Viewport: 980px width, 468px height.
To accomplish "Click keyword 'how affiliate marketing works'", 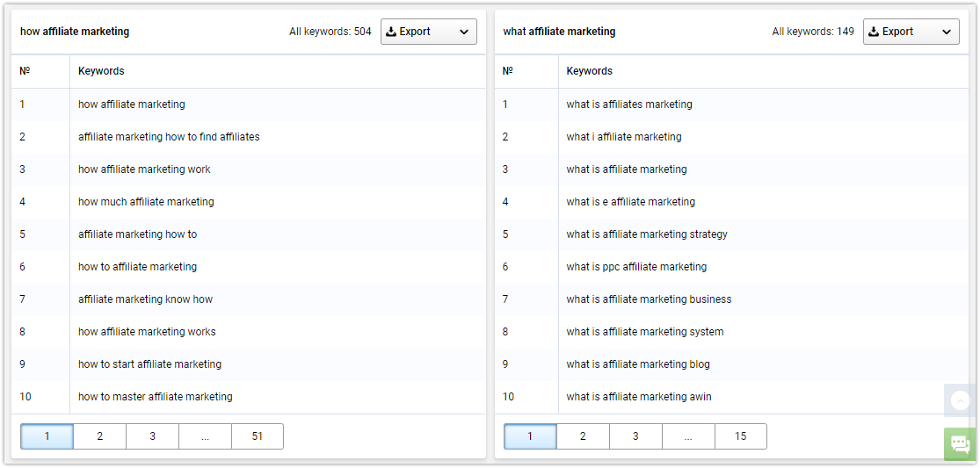I will tap(147, 332).
